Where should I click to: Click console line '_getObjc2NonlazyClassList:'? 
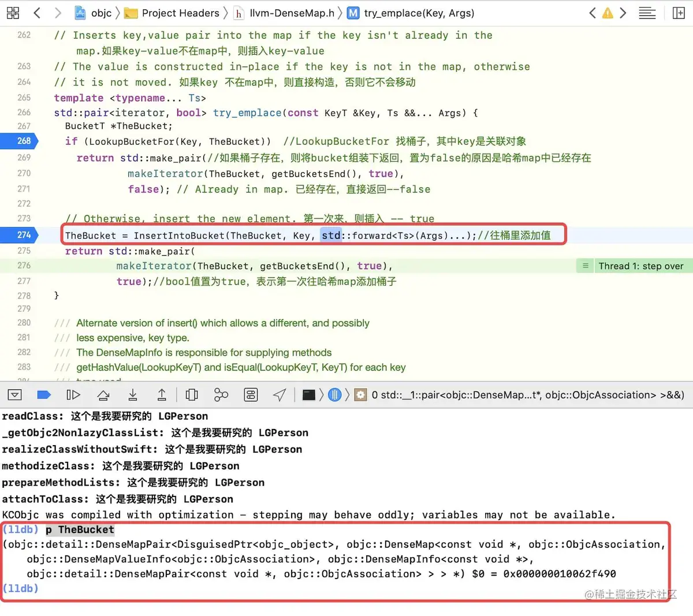(x=155, y=433)
